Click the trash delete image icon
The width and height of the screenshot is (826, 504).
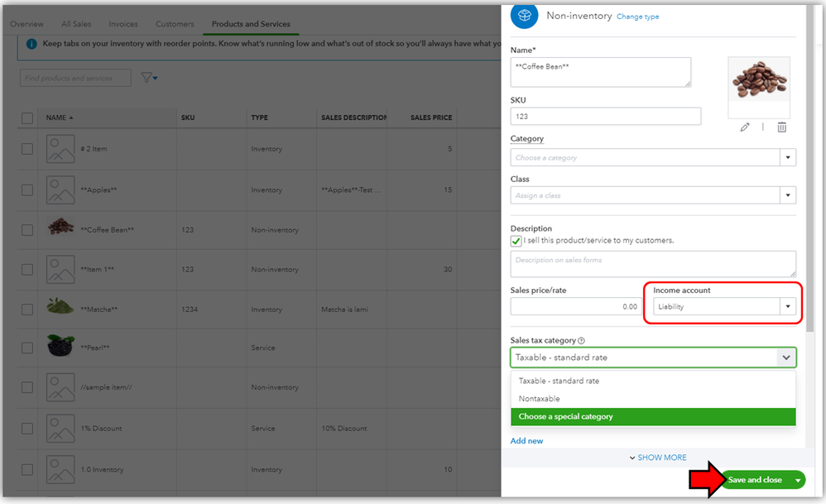point(781,127)
